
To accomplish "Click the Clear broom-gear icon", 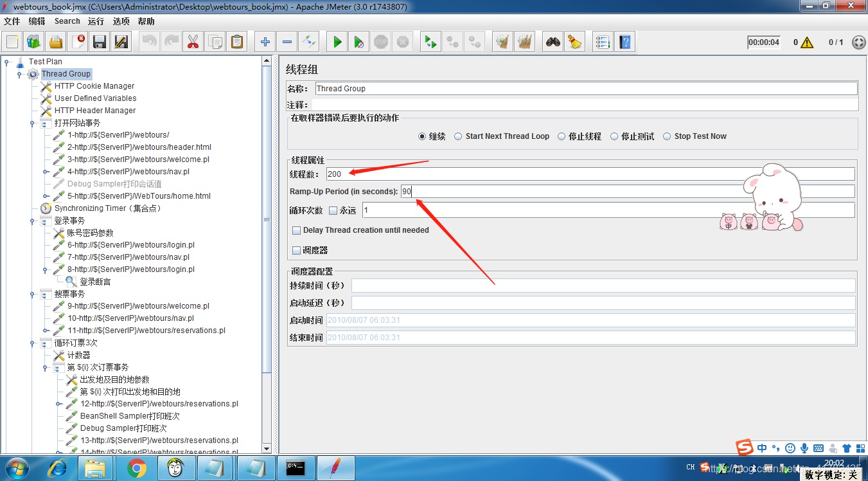I will 502,42.
